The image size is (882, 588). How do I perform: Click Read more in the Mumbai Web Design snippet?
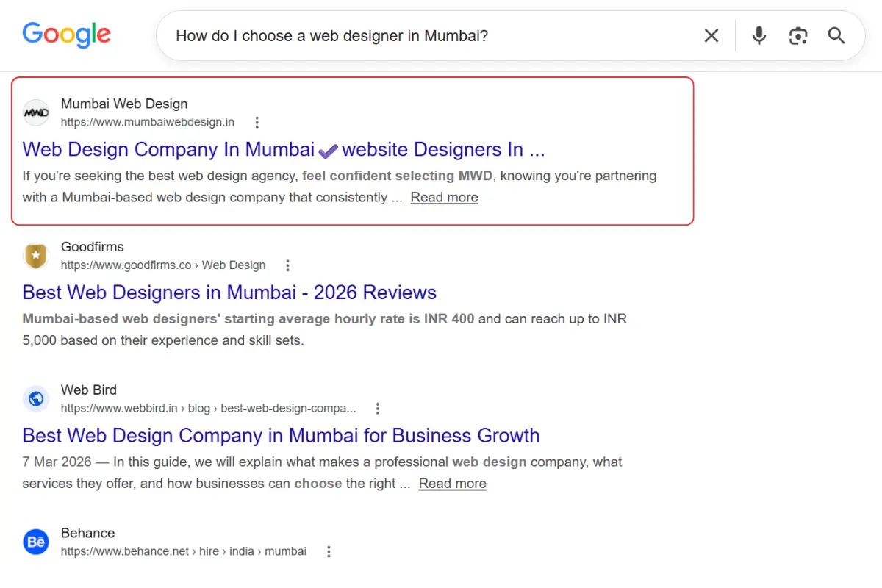[x=444, y=197]
